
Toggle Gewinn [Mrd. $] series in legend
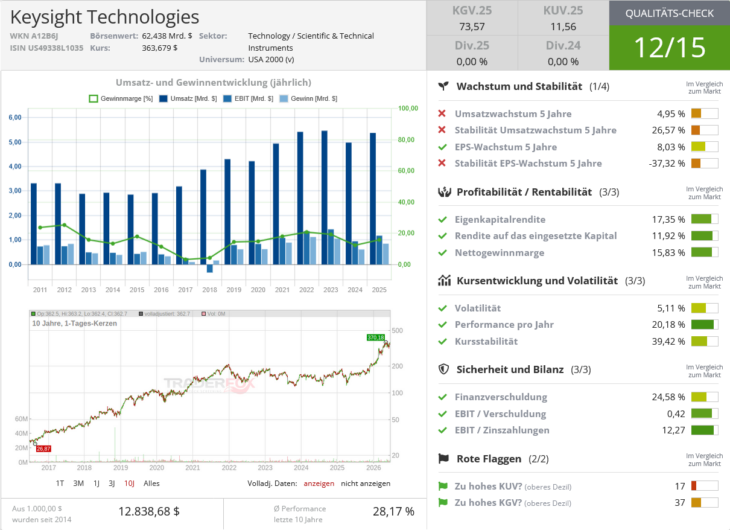[308, 99]
